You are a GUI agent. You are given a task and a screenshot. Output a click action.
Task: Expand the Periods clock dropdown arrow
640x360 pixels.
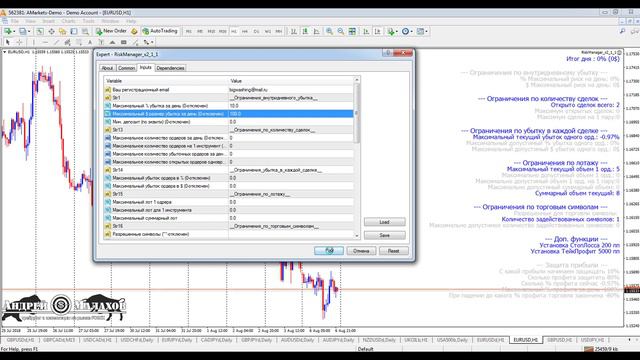pyautogui.click(x=411, y=31)
